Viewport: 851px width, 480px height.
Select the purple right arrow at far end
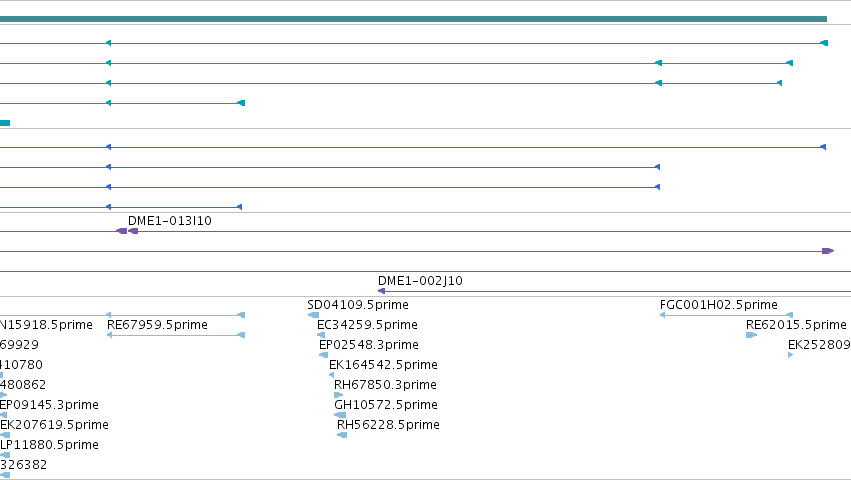tap(828, 251)
